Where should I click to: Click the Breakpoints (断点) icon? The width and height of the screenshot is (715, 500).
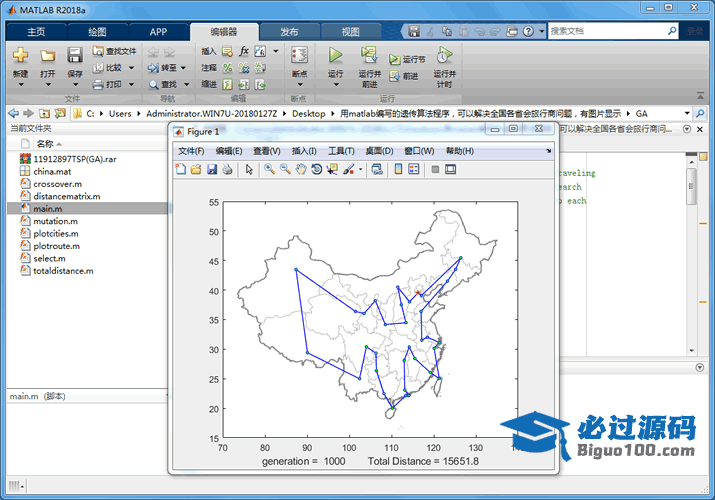coord(300,56)
